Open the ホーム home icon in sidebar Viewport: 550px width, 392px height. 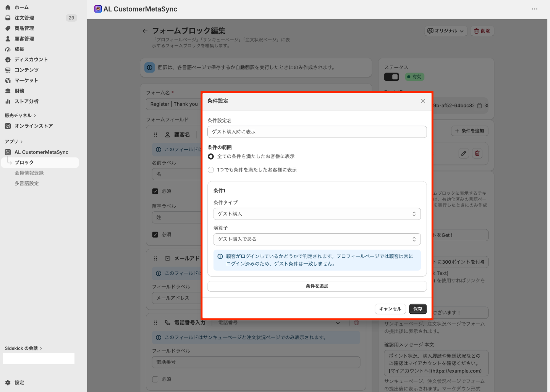point(8,7)
